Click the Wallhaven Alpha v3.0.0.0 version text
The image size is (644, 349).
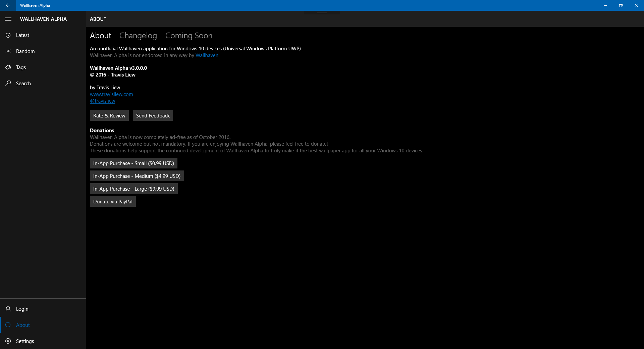click(x=118, y=68)
